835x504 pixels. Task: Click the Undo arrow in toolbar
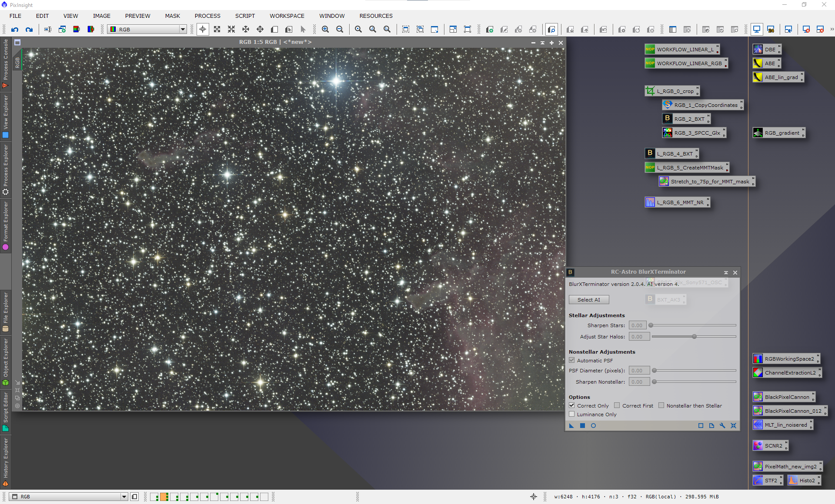(x=15, y=30)
